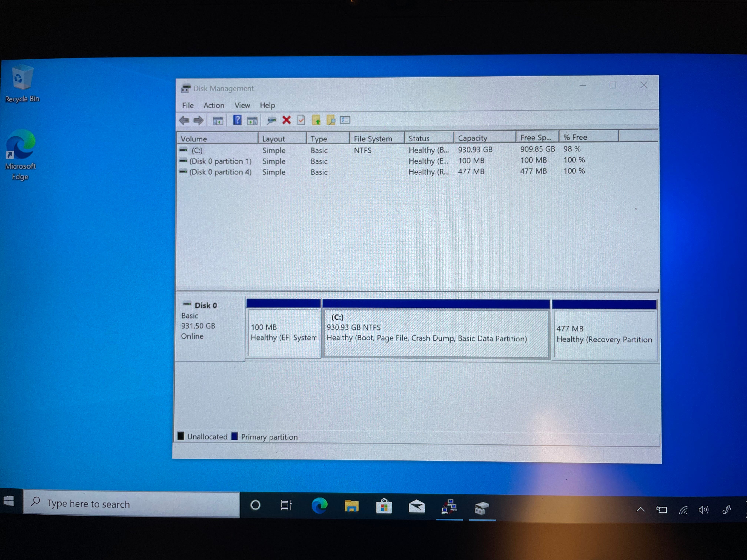Screen dimensions: 747x560
Task: Open Microsoft Store from the taskbar
Action: pos(384,506)
